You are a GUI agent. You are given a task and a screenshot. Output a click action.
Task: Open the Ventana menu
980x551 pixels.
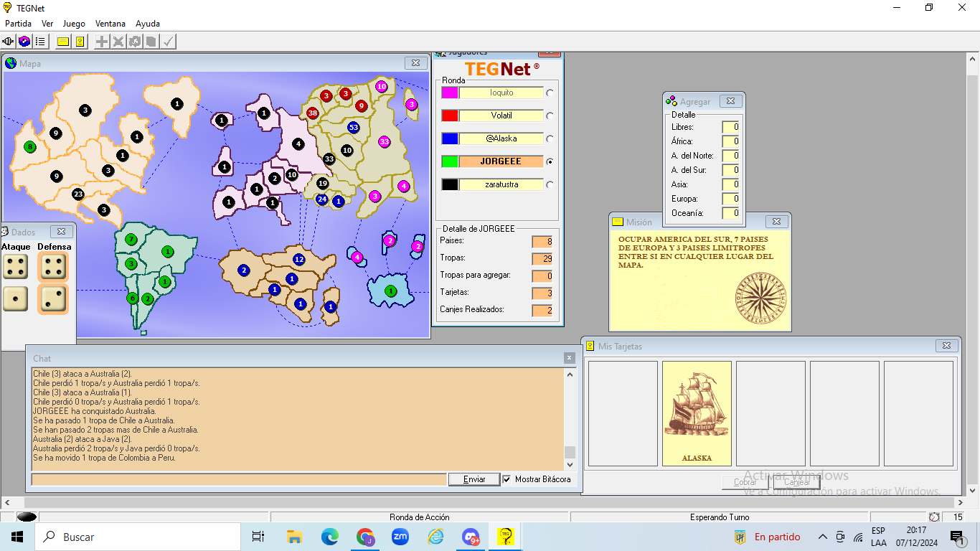pyautogui.click(x=110, y=24)
